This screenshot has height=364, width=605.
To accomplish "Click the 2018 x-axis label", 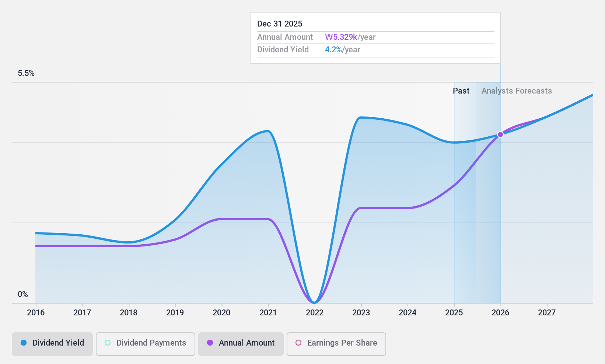I will 129,313.
